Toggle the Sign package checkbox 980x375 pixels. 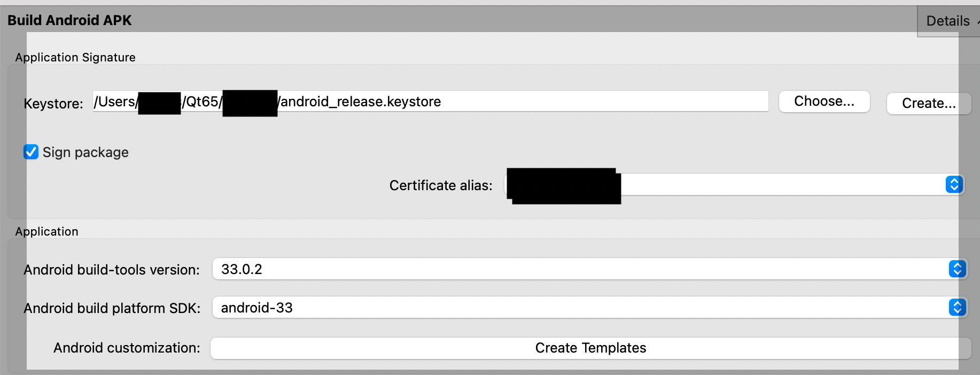click(x=31, y=152)
